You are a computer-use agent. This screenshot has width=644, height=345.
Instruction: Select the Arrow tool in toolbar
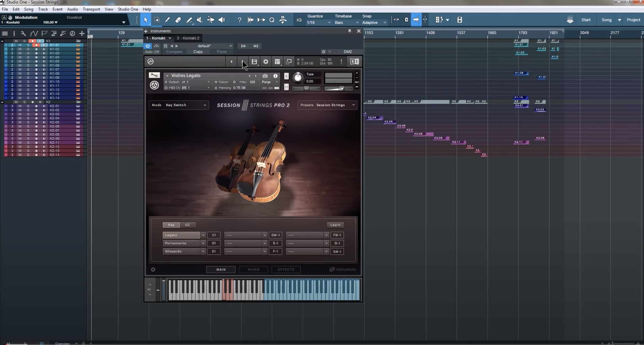click(146, 20)
